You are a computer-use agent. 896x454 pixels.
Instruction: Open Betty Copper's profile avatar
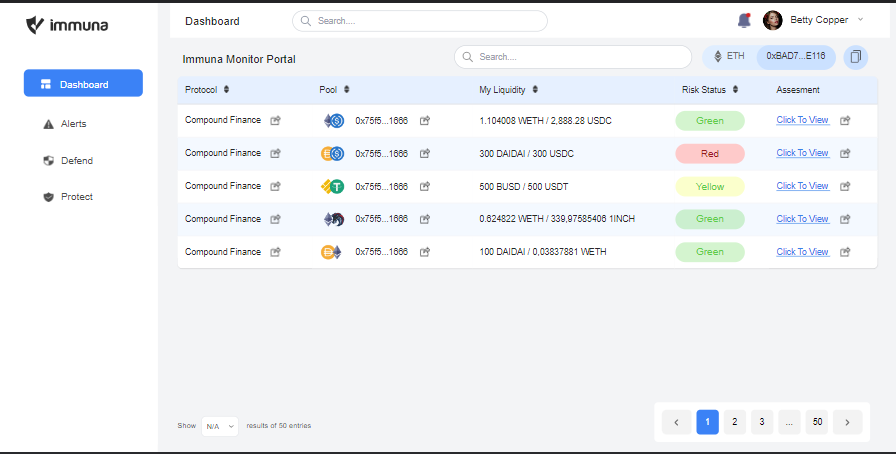773,20
